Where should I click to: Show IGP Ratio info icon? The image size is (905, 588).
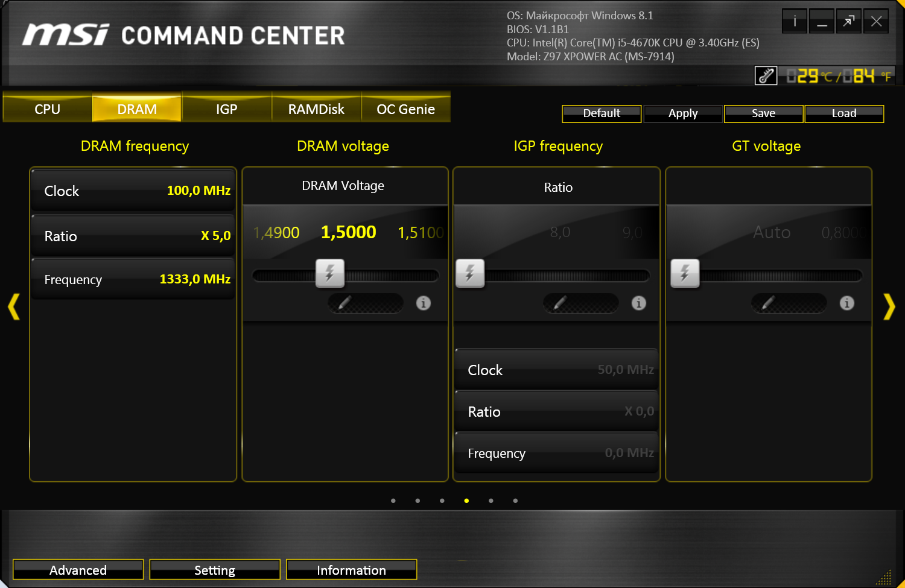[x=639, y=303]
